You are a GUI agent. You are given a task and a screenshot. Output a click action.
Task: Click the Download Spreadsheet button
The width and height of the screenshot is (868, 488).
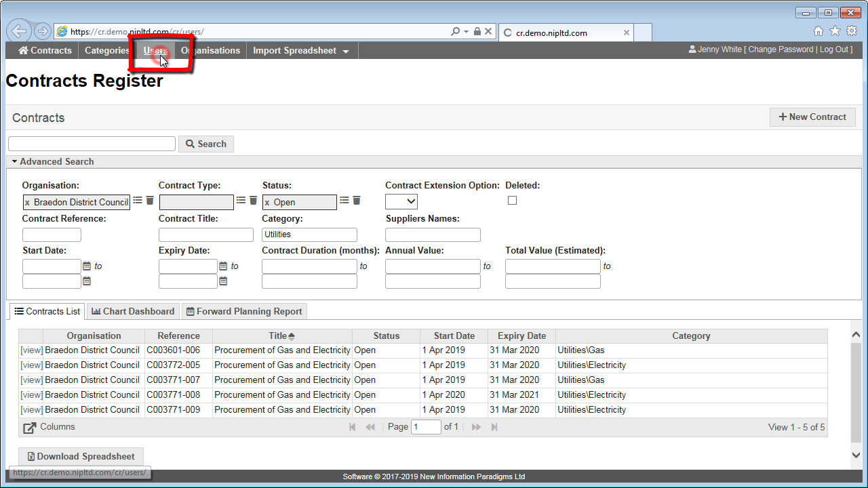(x=80, y=456)
